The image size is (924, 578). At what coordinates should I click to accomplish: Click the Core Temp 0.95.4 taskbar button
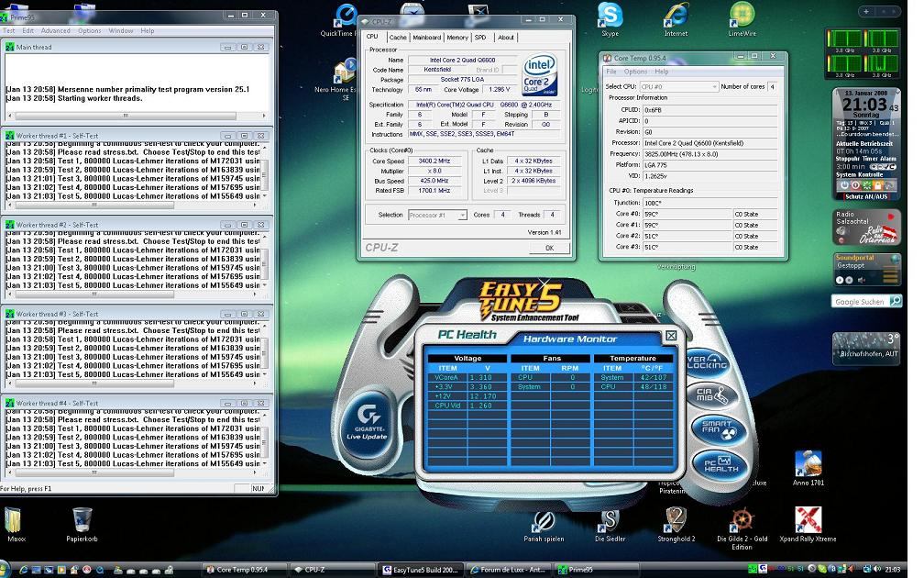(245, 570)
